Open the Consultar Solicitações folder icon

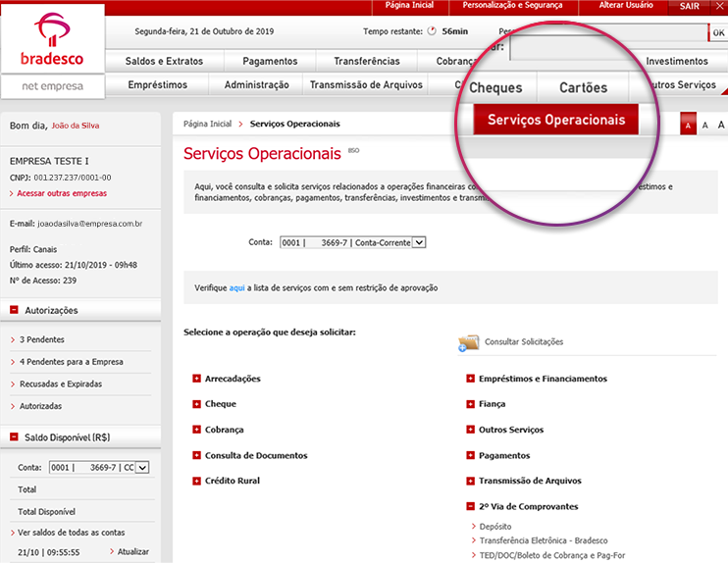[468, 342]
